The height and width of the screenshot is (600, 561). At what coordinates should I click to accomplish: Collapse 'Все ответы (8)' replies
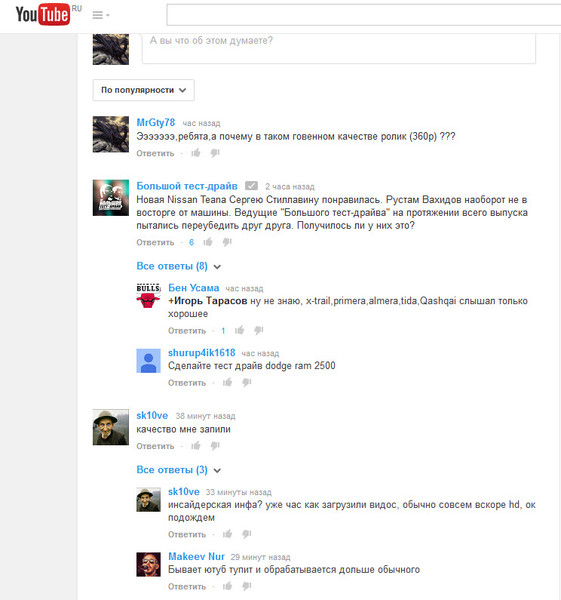(x=179, y=266)
